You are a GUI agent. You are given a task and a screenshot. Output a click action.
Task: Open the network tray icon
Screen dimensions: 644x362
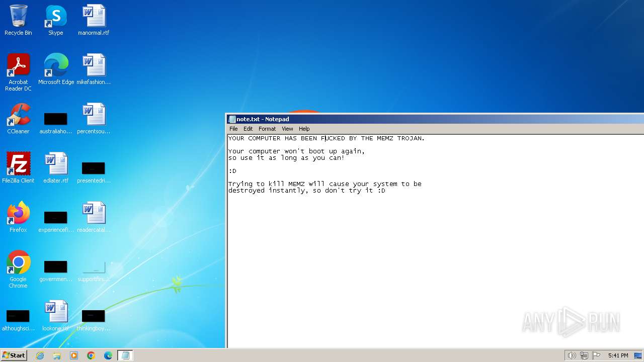point(584,355)
